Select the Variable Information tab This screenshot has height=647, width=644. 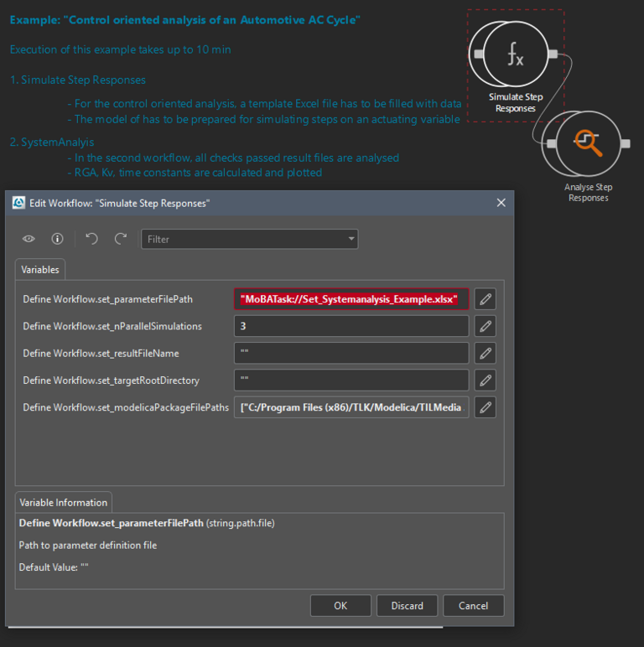[x=64, y=503]
